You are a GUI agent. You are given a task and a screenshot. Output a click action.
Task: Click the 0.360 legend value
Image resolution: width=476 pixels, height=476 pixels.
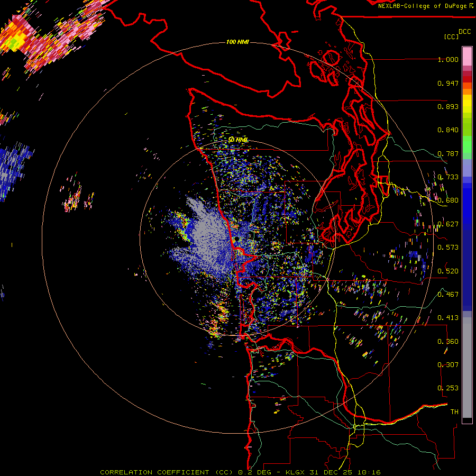tap(448, 342)
